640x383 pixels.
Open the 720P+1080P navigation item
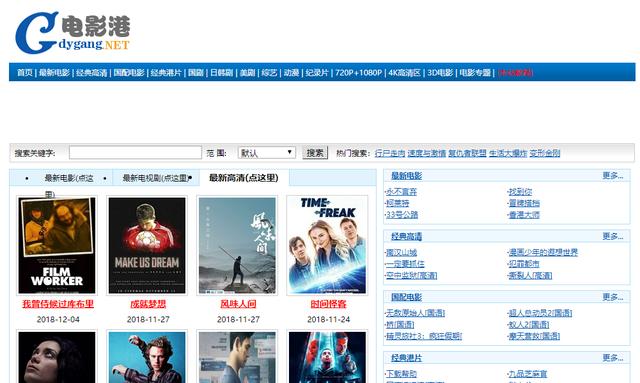pos(358,73)
